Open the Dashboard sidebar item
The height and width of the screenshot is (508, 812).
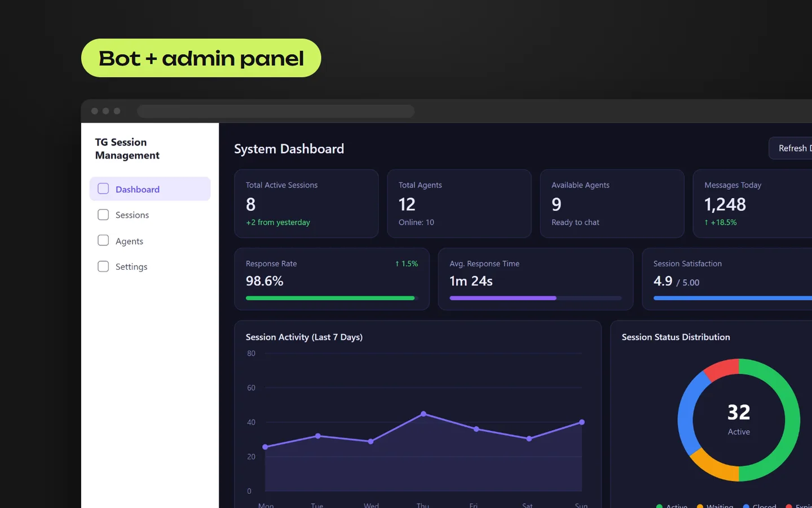[150, 189]
